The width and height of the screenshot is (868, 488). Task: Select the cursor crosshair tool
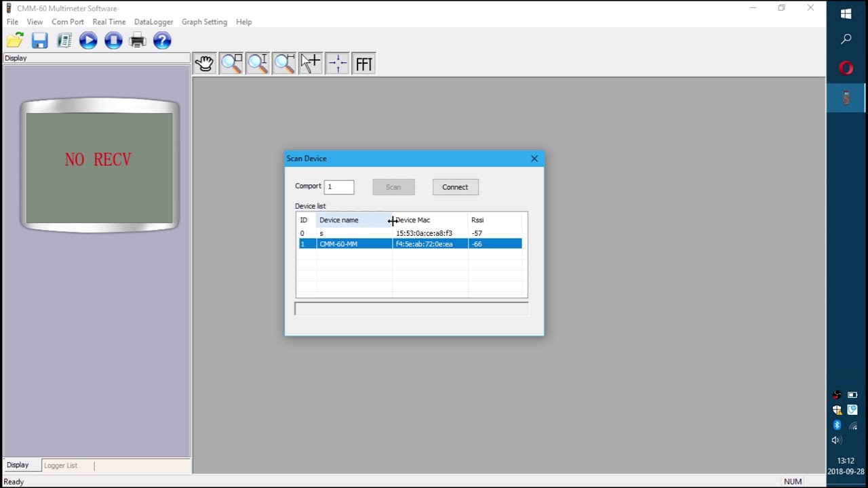(x=311, y=64)
